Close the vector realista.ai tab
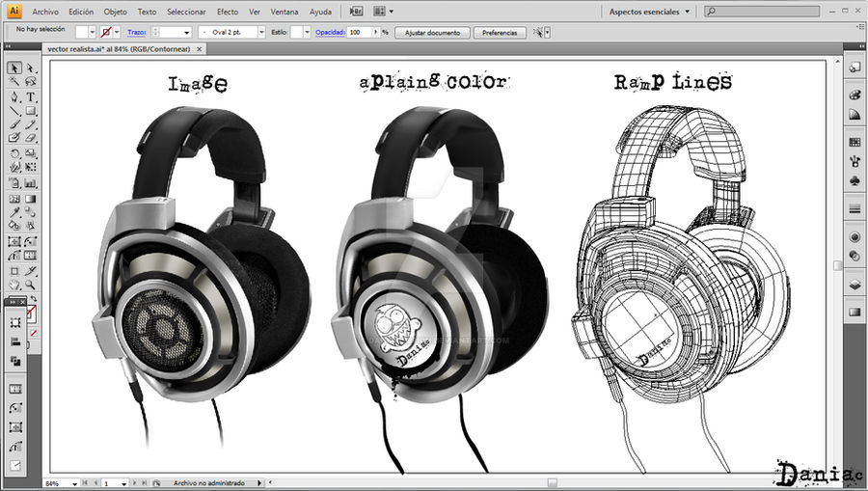868x491 pixels. click(x=200, y=48)
